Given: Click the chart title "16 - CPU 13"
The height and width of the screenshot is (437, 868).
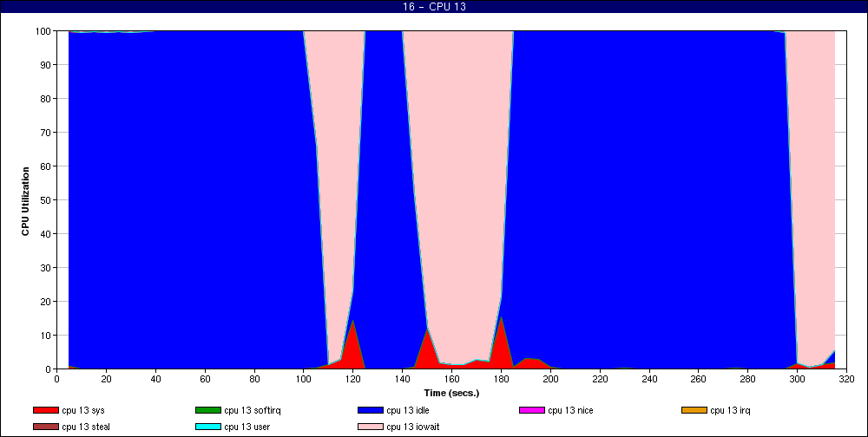Looking at the screenshot, I should [435, 7].
